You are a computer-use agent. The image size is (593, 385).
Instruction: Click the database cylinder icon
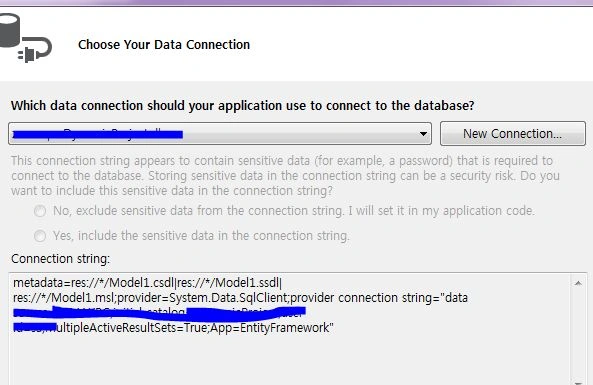coord(9,30)
